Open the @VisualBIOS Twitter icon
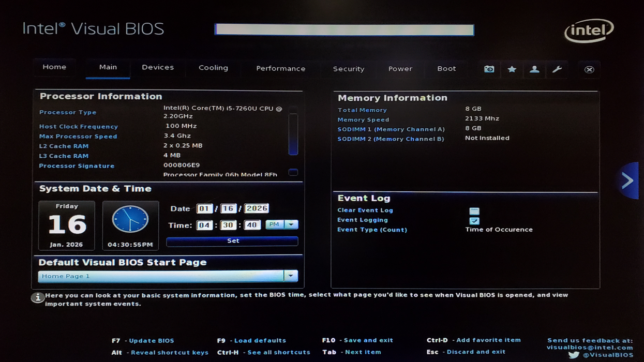Viewport: 644px width, 362px height. 574,355
